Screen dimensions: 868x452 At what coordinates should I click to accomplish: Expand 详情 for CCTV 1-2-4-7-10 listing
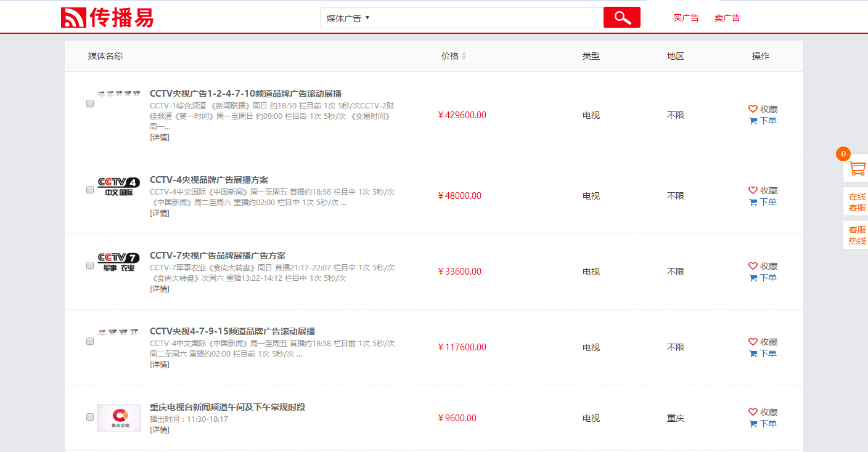coord(159,137)
